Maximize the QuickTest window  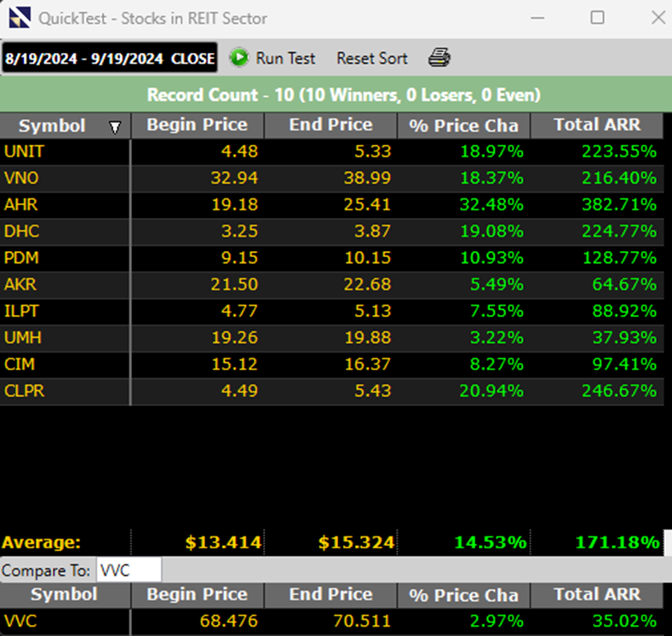597,18
